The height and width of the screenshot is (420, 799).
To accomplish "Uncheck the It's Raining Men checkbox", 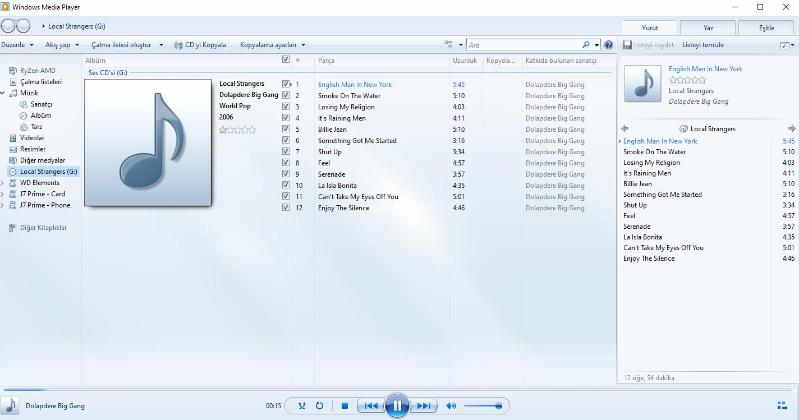I will (x=286, y=118).
